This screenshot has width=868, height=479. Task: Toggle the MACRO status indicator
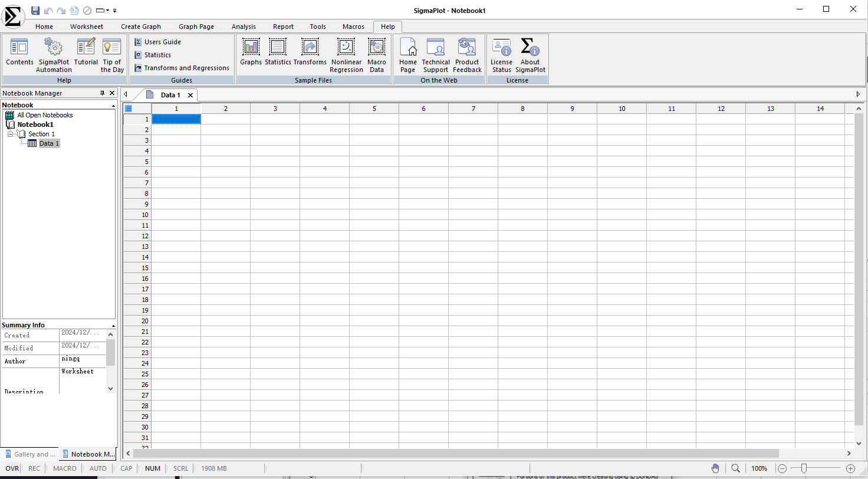click(65, 468)
